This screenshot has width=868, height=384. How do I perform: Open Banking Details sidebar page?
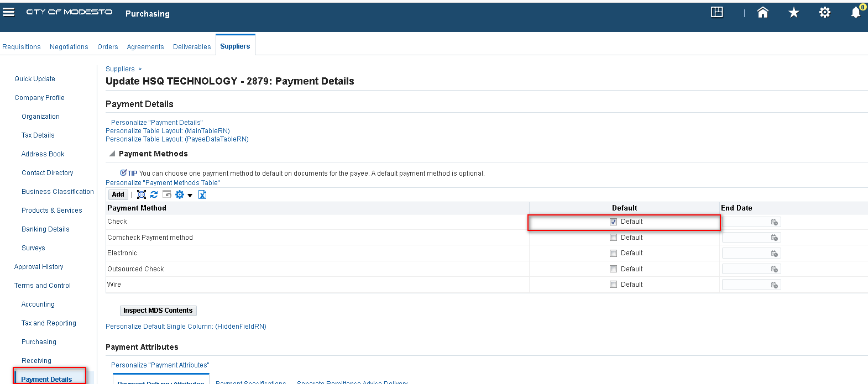(45, 229)
